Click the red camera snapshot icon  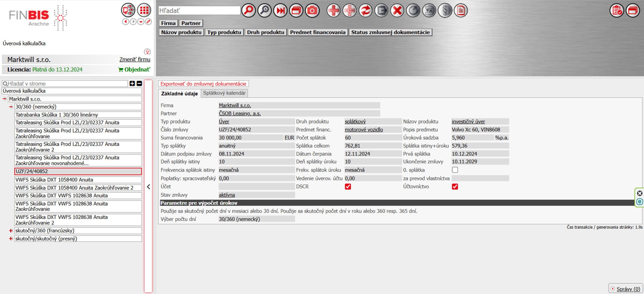click(x=312, y=11)
